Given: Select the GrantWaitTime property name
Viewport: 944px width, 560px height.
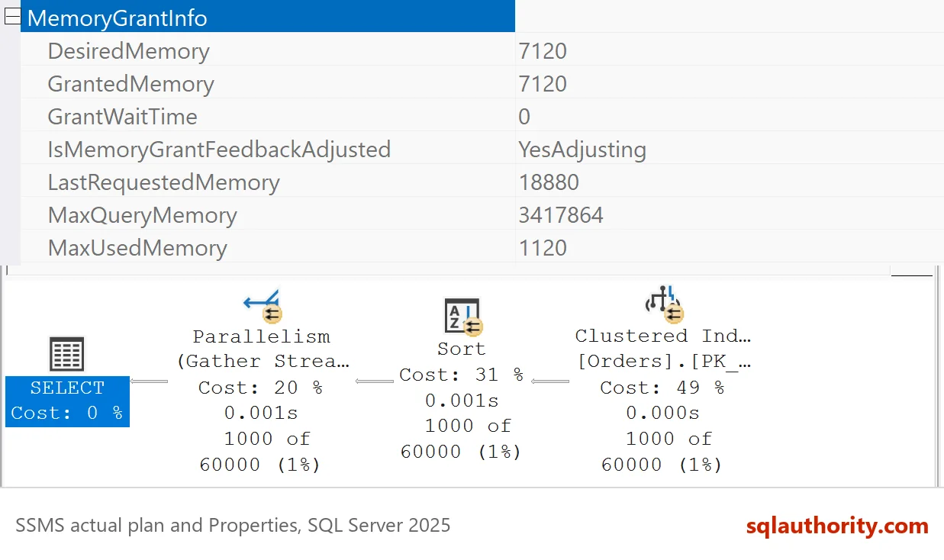Looking at the screenshot, I should pos(122,117).
